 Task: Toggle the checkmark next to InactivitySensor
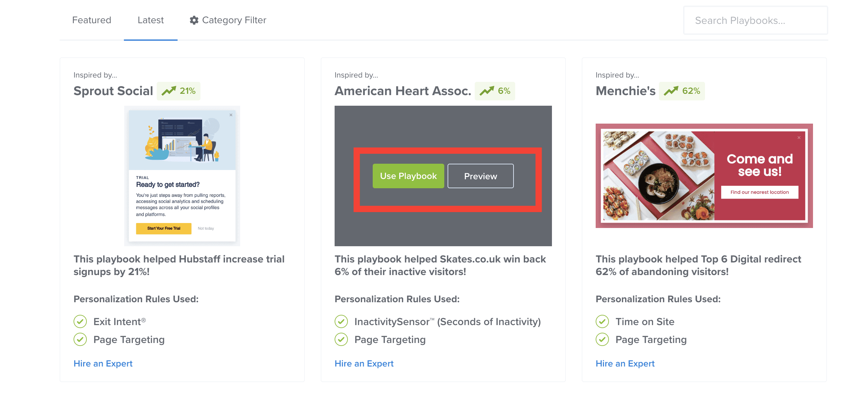pyautogui.click(x=341, y=321)
